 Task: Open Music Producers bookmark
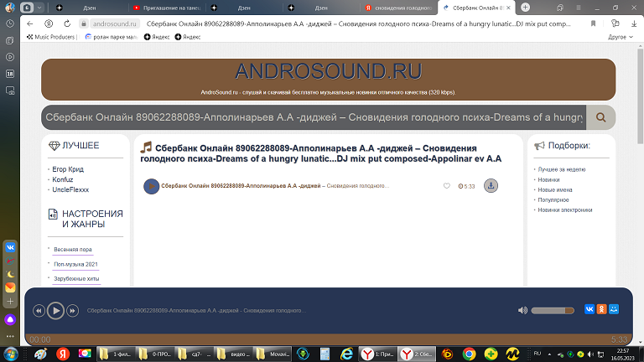(x=51, y=37)
